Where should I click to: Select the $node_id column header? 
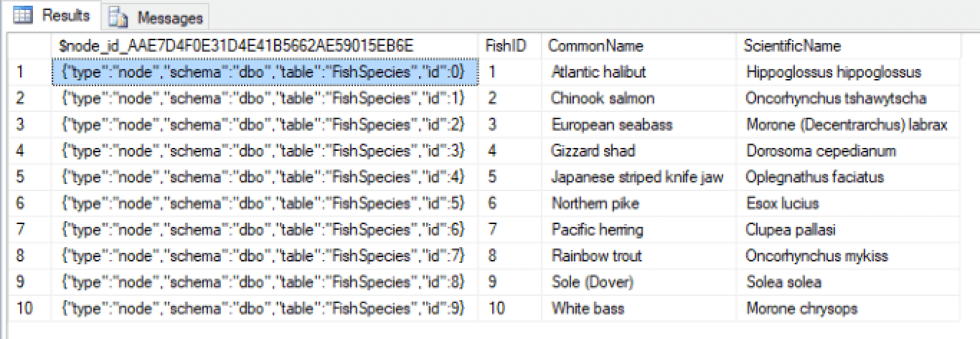(x=265, y=46)
